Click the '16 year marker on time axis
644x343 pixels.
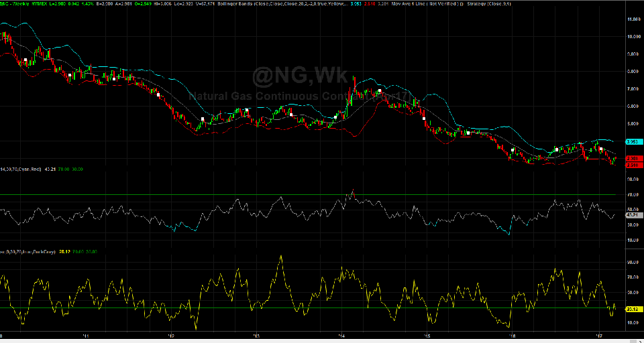[512, 336]
